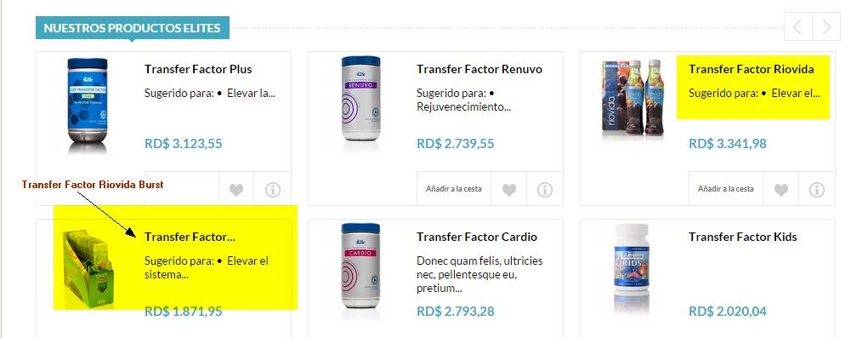The image size is (868, 338).
Task: Open the Transfer Factor Cardio title link
Action: click(x=477, y=237)
